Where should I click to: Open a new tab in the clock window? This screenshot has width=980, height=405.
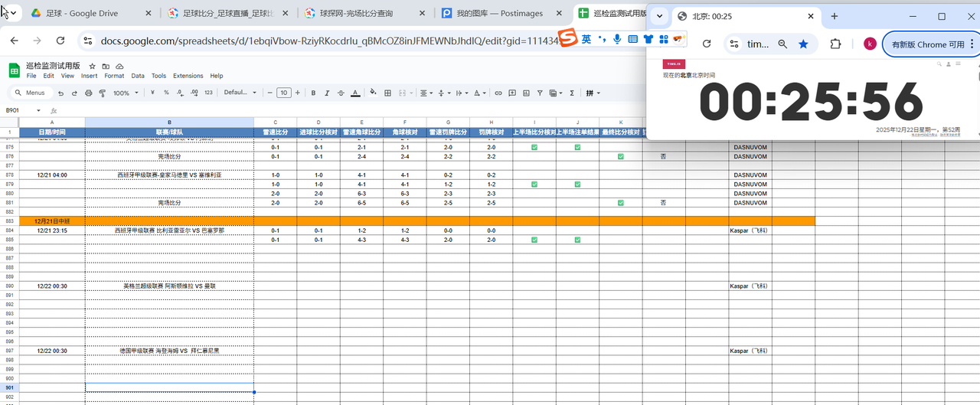(835, 16)
